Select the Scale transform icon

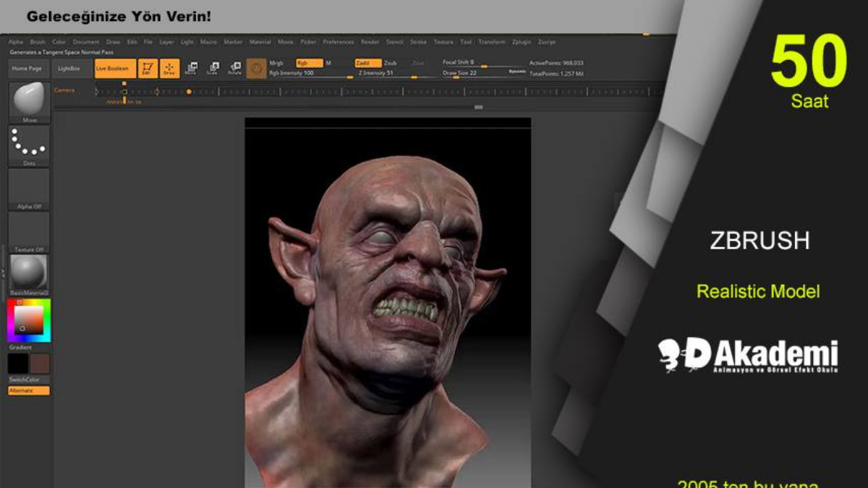coord(213,69)
